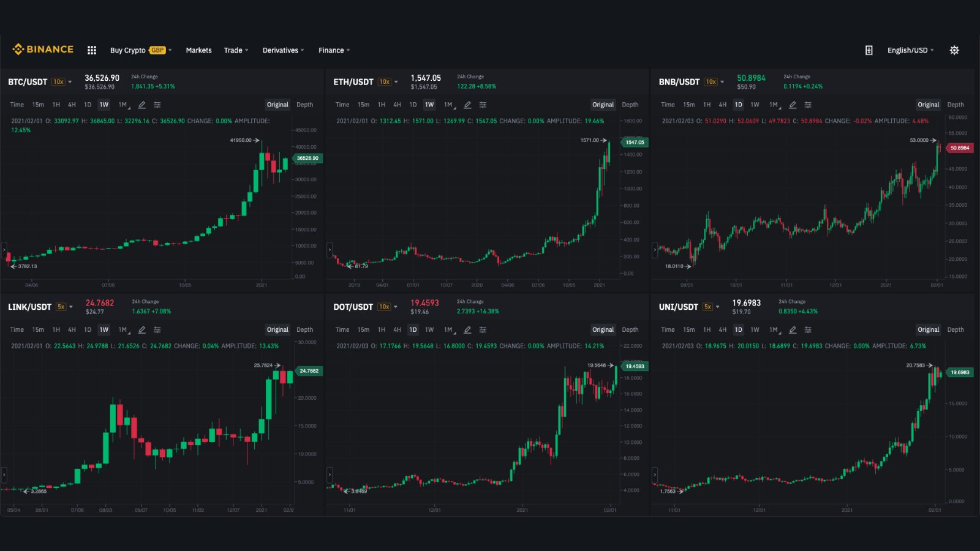Image resolution: width=980 pixels, height=551 pixels.
Task: Select Time view on UNI/USDT chart
Action: (668, 329)
